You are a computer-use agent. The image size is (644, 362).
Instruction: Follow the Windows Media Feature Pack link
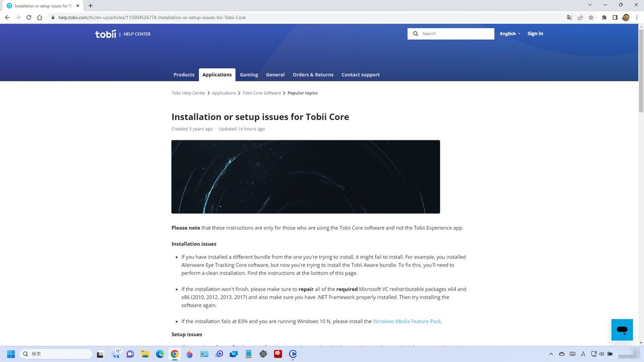407,321
